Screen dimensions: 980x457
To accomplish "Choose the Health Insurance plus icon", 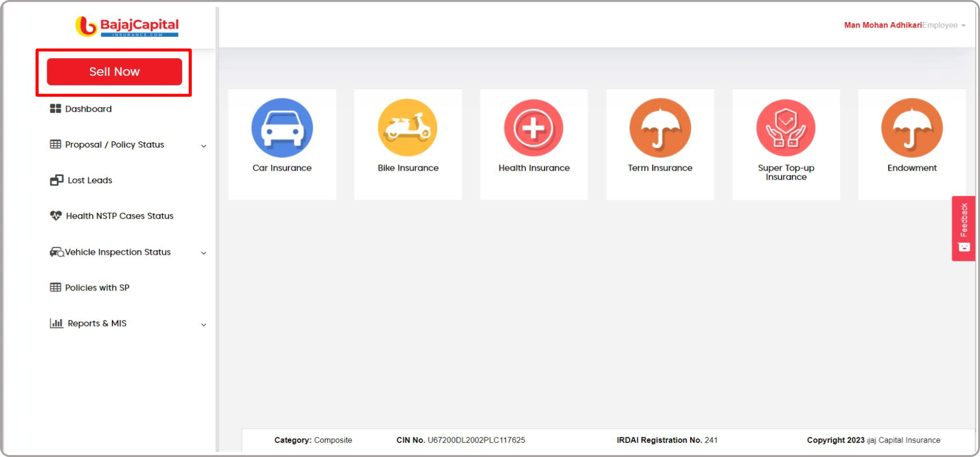I will click(x=533, y=128).
